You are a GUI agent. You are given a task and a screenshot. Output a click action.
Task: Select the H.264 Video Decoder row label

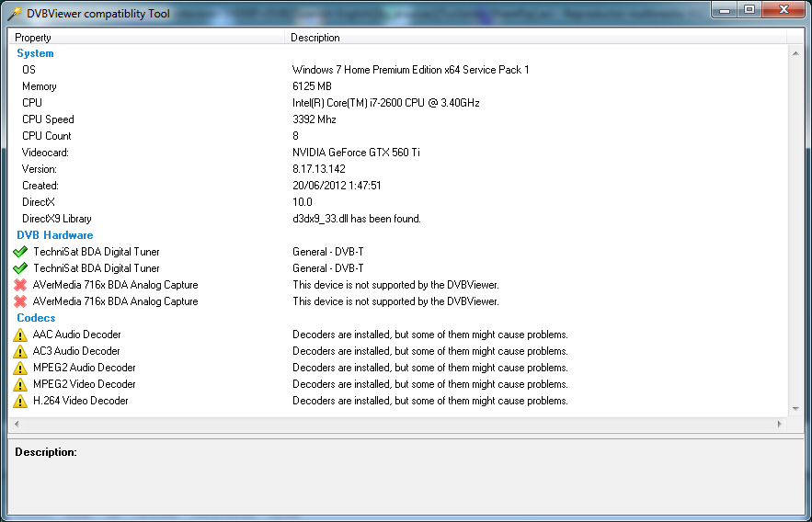(81, 401)
